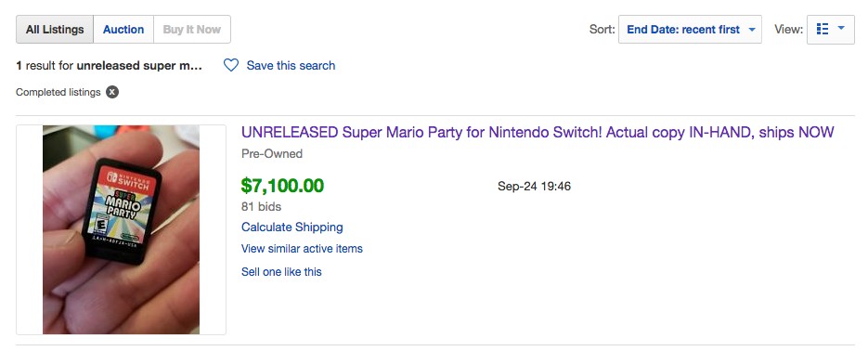Click the caret arrow in the Sort box
Image resolution: width=868 pixels, height=364 pixels.
(752, 30)
